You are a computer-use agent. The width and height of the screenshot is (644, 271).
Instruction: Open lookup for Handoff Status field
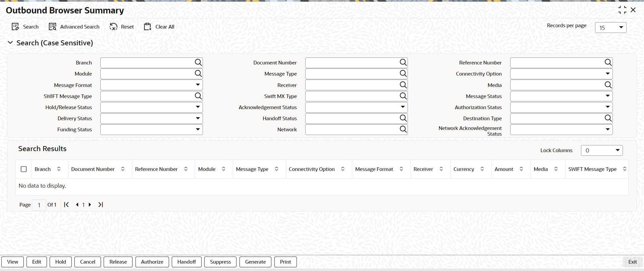[x=403, y=118]
